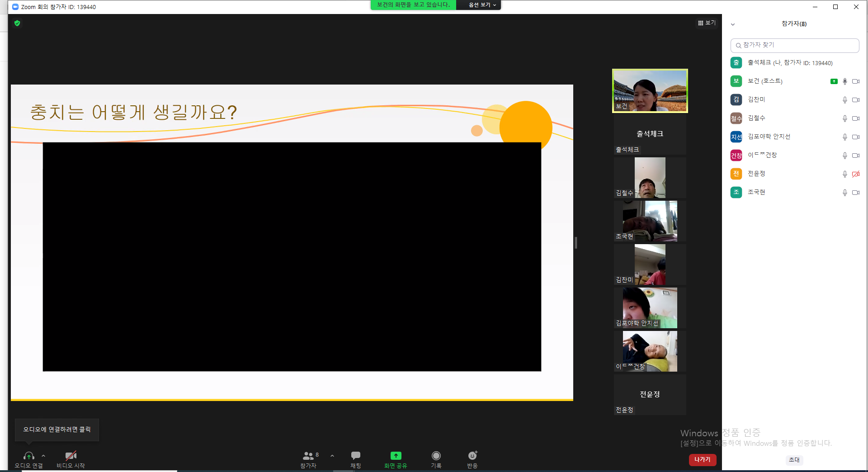Click microphone icon for 김철수
Image resolution: width=868 pixels, height=472 pixels.
click(844, 118)
